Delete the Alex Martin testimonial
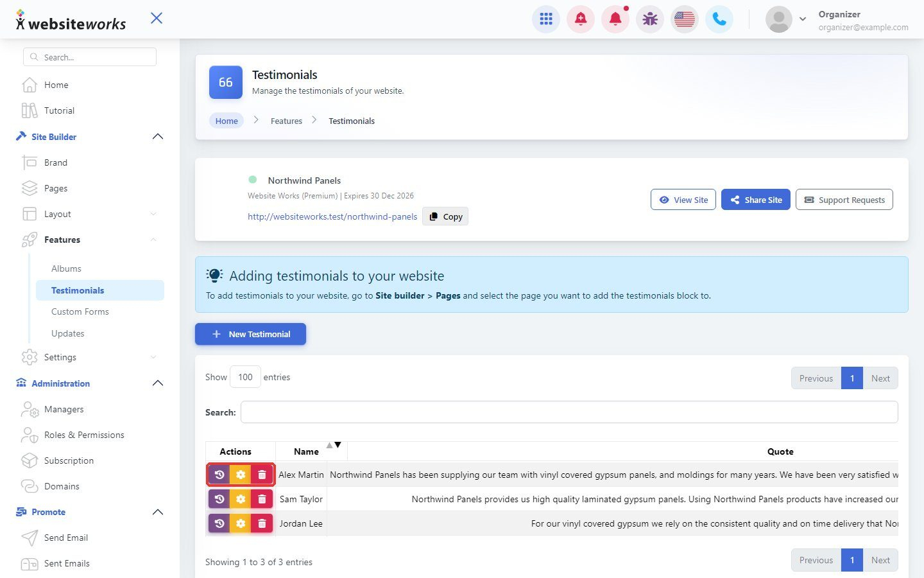Viewport: 924px width, 578px height. point(262,475)
